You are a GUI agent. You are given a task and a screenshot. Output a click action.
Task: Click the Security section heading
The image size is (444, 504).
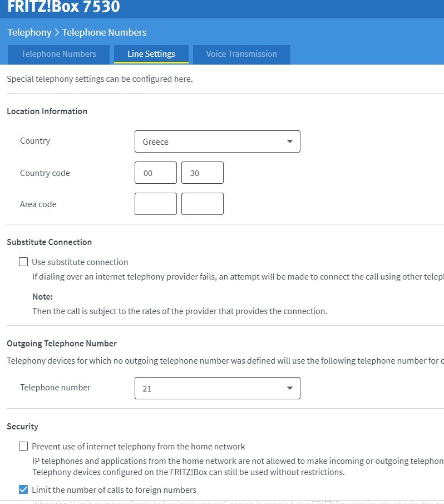coord(22,427)
